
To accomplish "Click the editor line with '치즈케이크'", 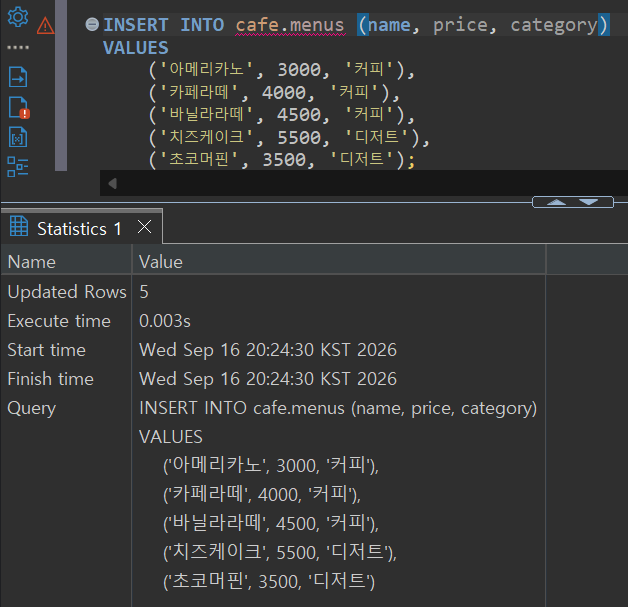I will (289, 137).
